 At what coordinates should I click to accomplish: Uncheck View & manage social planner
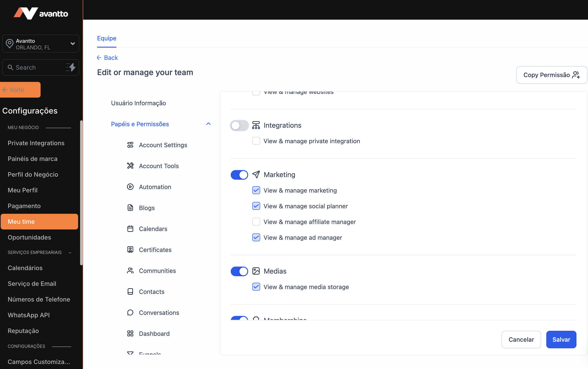pyautogui.click(x=256, y=206)
